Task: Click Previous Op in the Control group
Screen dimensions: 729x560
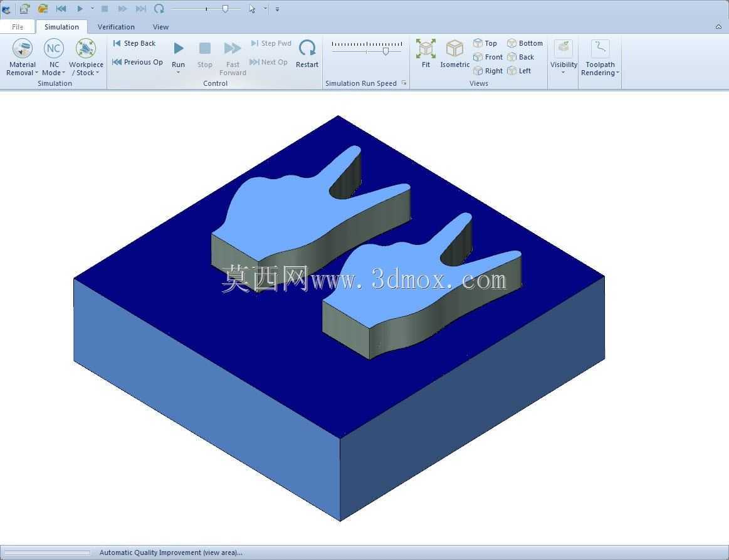Action: click(x=138, y=62)
